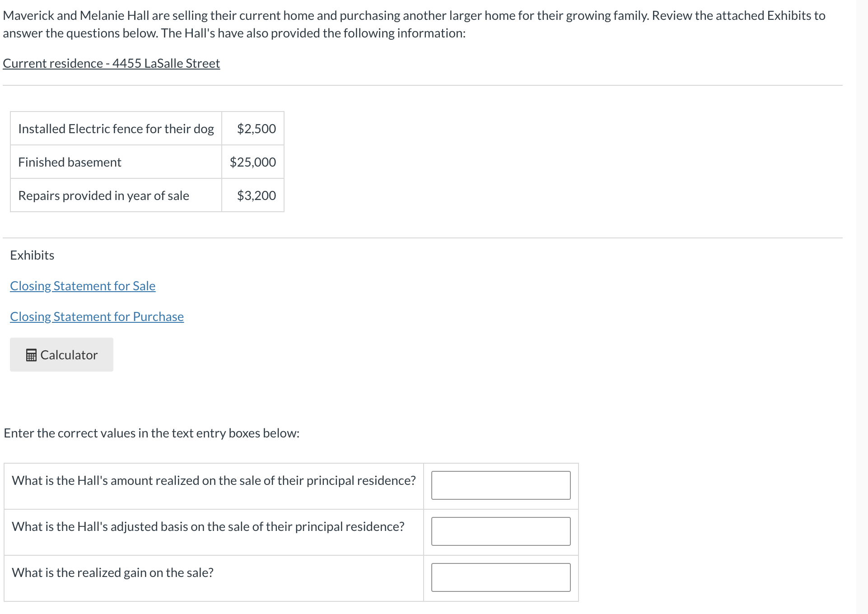Click the amount realized question text

click(x=214, y=480)
